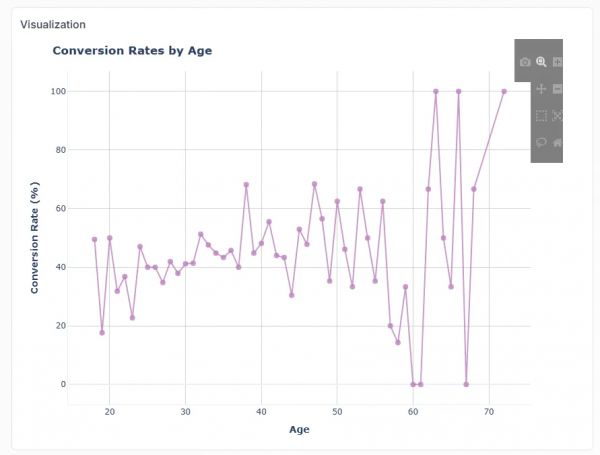Select the Zoom magnifier tool
The height and width of the screenshot is (455, 600).
(x=541, y=62)
